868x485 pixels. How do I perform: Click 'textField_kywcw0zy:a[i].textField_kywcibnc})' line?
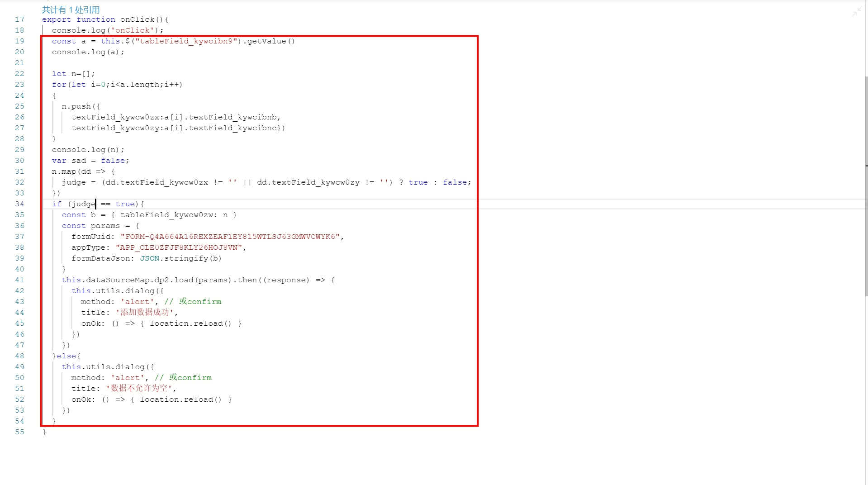pyautogui.click(x=178, y=128)
